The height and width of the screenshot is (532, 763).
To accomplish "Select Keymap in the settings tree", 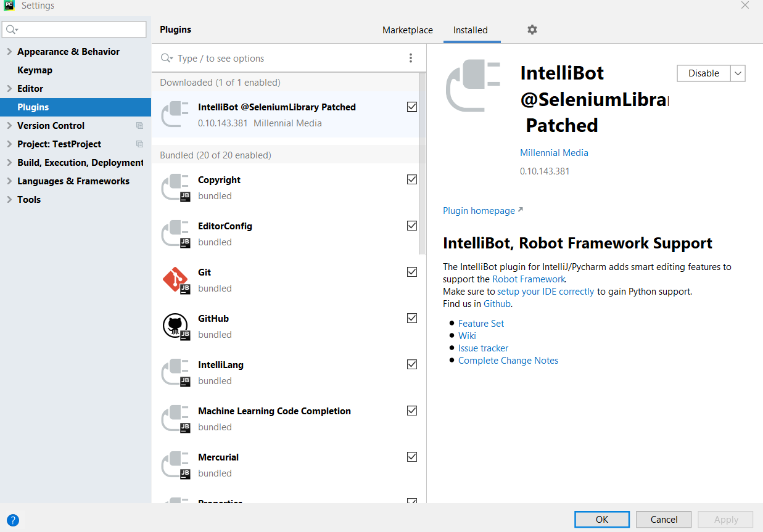I will click(35, 70).
